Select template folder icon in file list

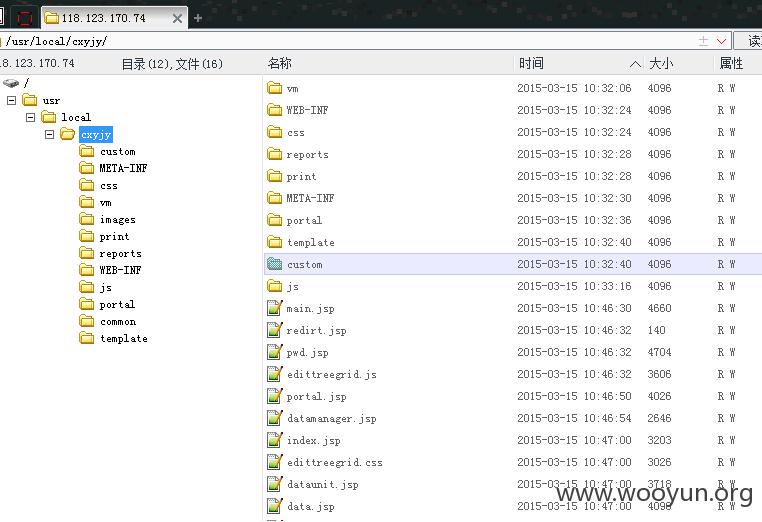[x=275, y=242]
